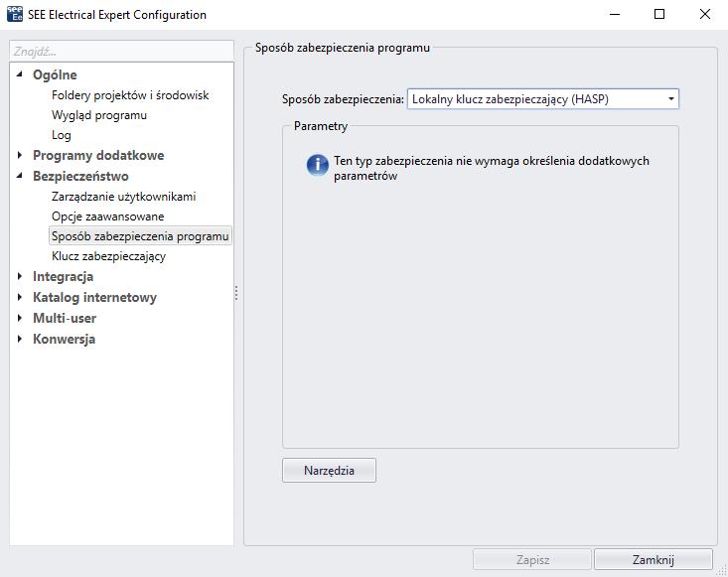Screen dimensions: 728x577
Task: Open Klucz zabezpieczający item
Action: 108,256
